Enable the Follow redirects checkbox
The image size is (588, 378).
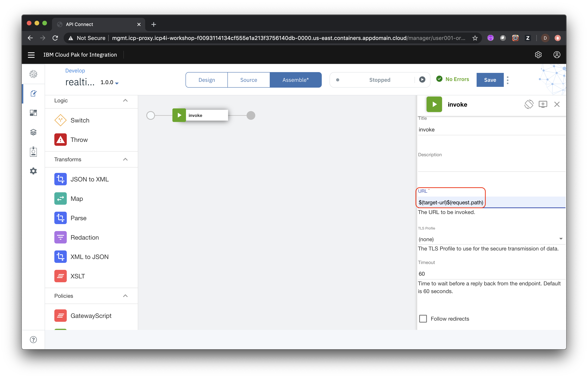[x=423, y=319]
